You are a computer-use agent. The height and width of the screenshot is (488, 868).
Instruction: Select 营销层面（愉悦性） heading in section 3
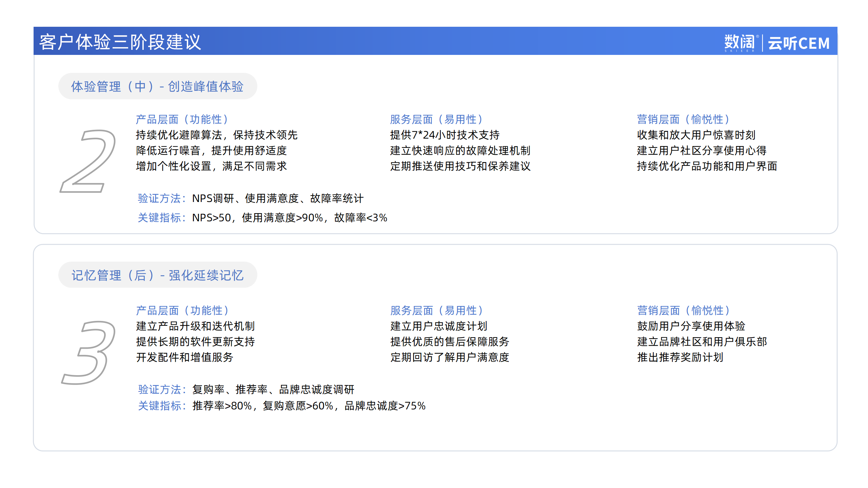pyautogui.click(x=684, y=310)
